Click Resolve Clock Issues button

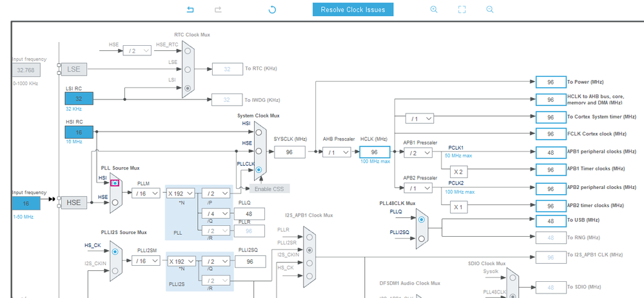tap(353, 10)
